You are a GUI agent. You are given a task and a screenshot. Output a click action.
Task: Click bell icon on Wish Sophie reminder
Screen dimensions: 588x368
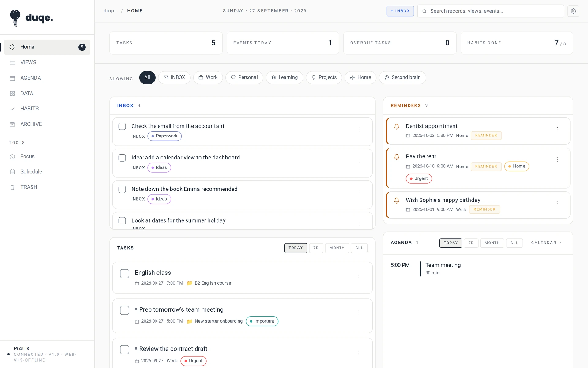coord(397,201)
